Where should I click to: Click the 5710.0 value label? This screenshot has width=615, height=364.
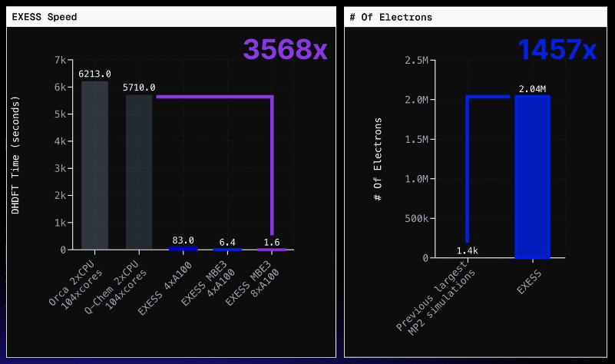139,88
